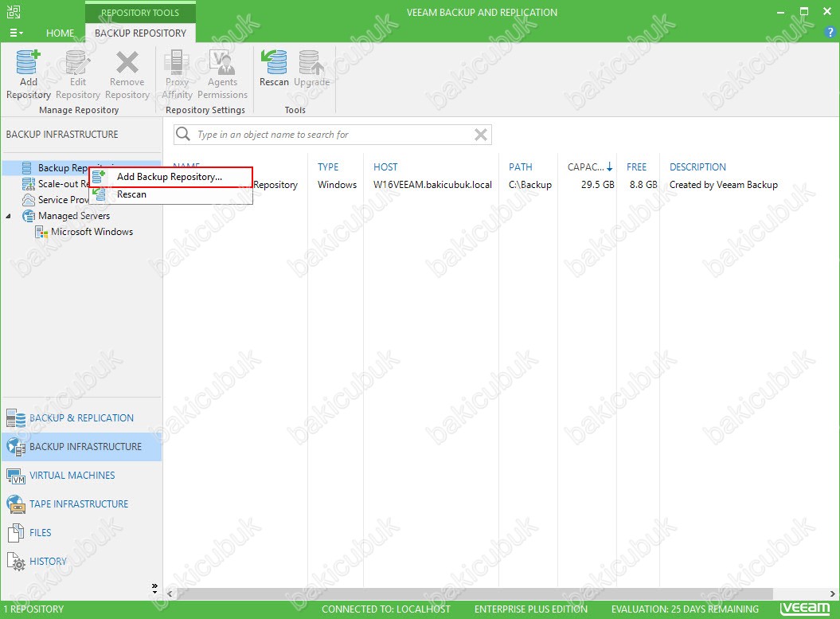Maximize the Veeam window

pos(803,12)
